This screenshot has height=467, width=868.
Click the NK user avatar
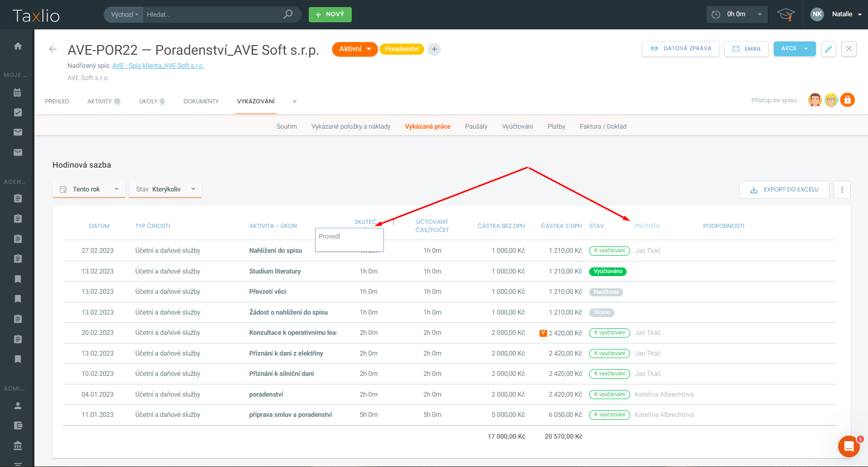pos(817,14)
